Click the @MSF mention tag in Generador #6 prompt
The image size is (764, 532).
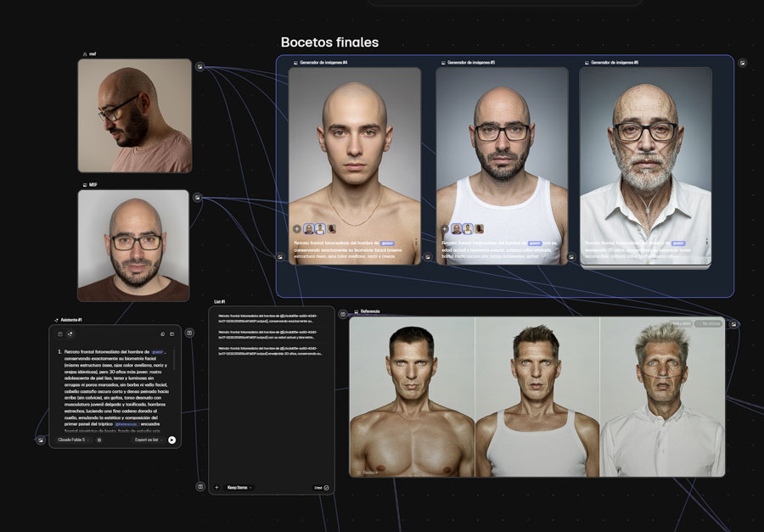[678, 244]
